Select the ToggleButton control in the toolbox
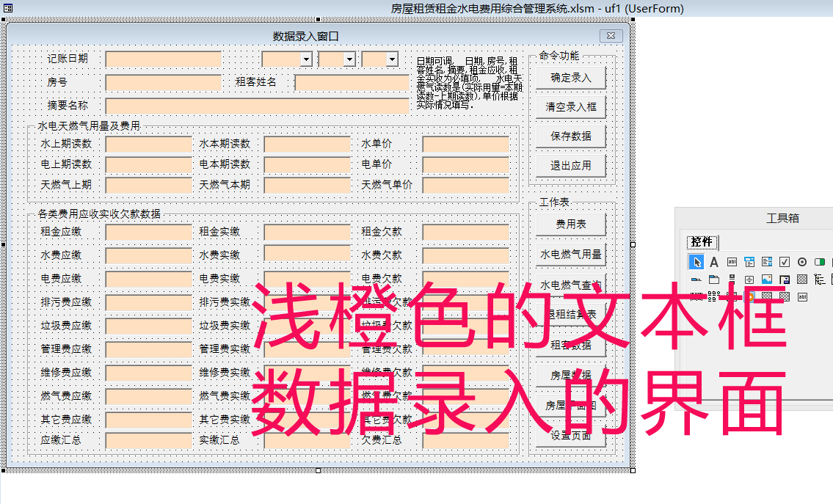 [820, 262]
